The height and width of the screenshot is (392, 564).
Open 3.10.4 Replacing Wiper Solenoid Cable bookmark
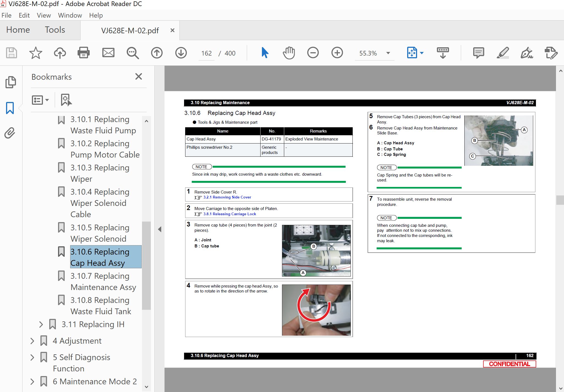pyautogui.click(x=100, y=203)
